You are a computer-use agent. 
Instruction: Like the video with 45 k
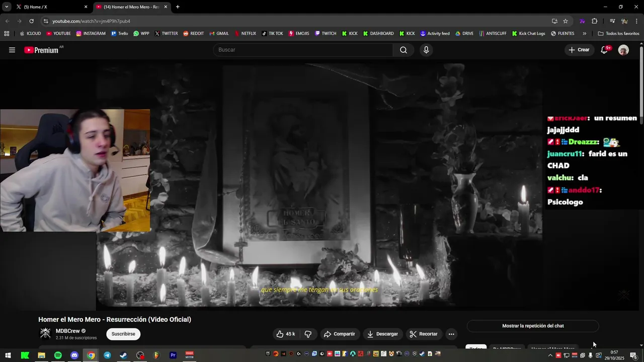click(x=285, y=334)
